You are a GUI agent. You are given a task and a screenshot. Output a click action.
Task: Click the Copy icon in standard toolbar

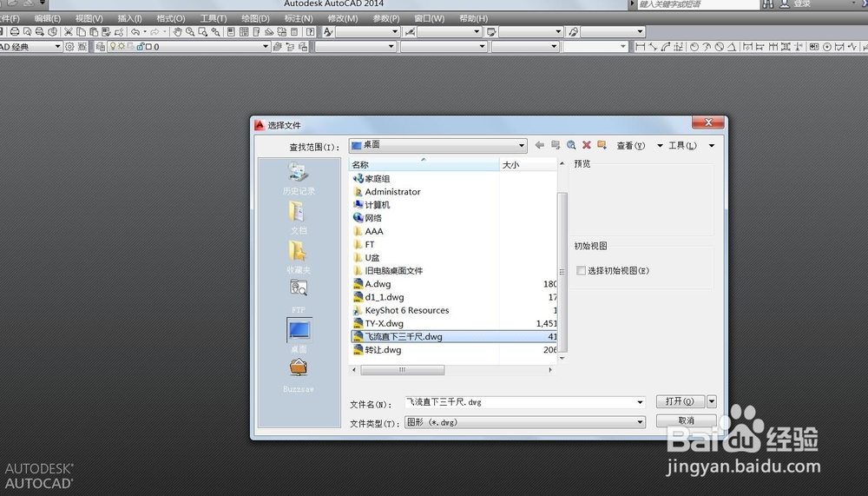81,32
